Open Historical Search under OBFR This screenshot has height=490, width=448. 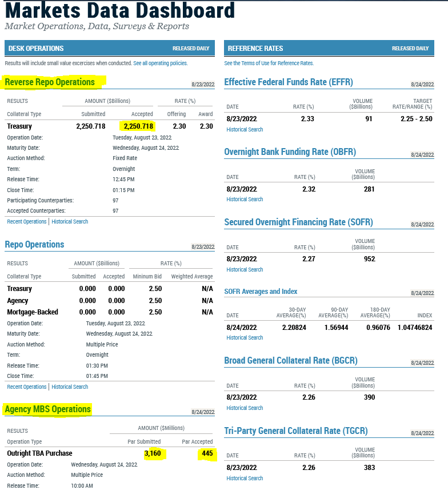245,200
